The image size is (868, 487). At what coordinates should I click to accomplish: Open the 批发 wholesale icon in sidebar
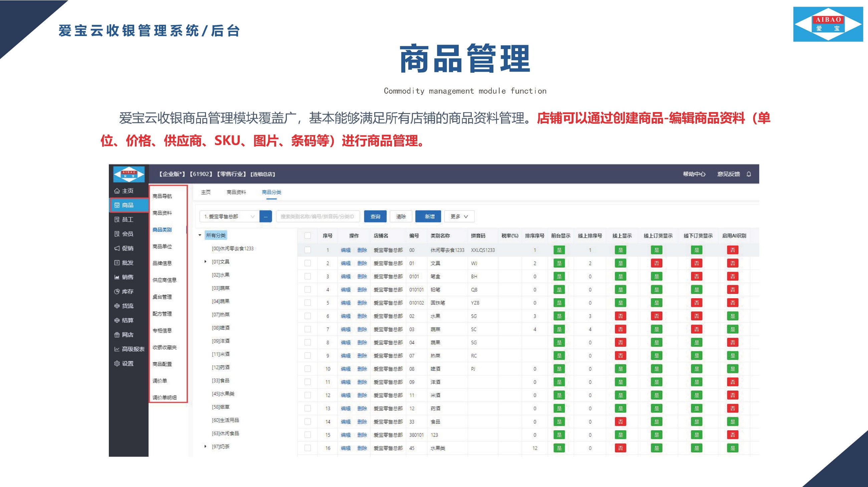(x=117, y=263)
